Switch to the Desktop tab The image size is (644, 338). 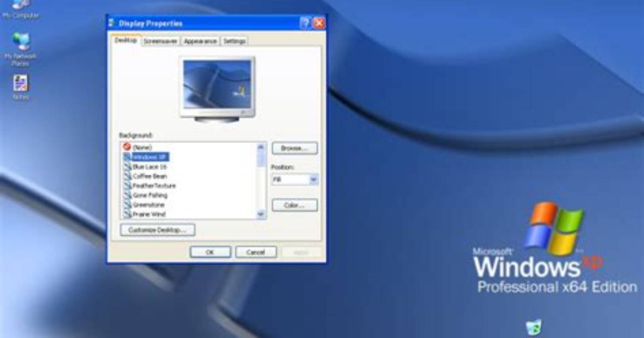click(125, 40)
